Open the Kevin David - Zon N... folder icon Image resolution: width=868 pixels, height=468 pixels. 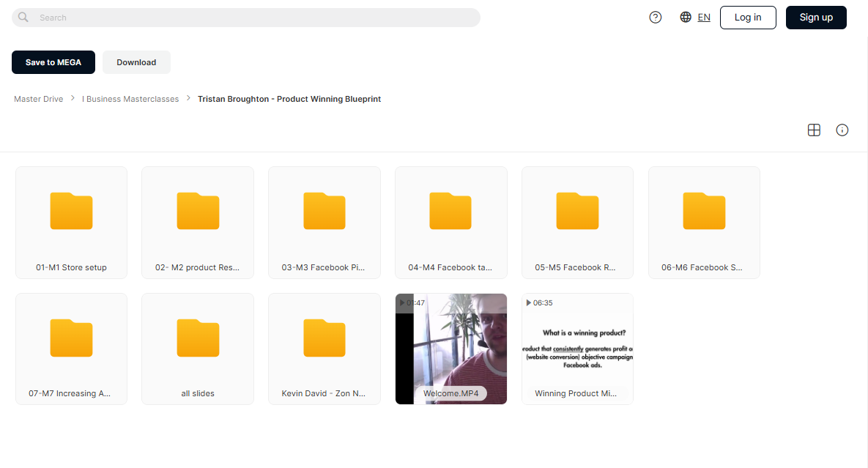324,338
